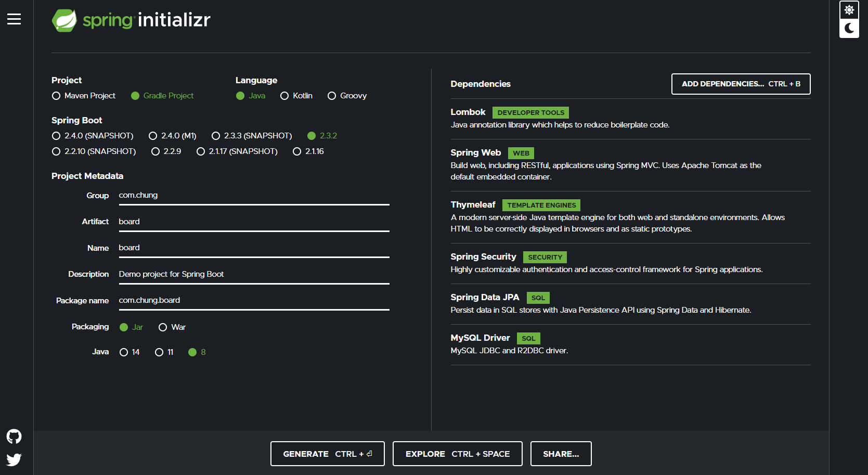Image resolution: width=868 pixels, height=475 pixels.
Task: Open the GitHub link icon
Action: 14,436
